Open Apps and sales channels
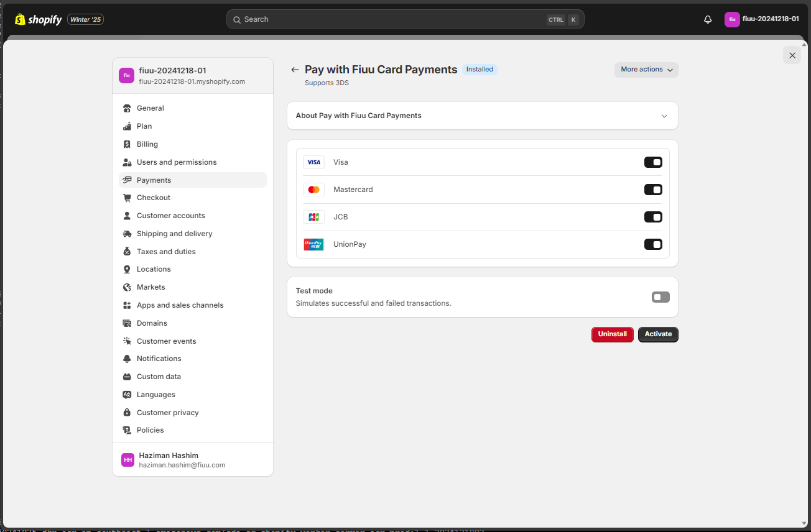This screenshot has width=811, height=532. tap(193, 305)
